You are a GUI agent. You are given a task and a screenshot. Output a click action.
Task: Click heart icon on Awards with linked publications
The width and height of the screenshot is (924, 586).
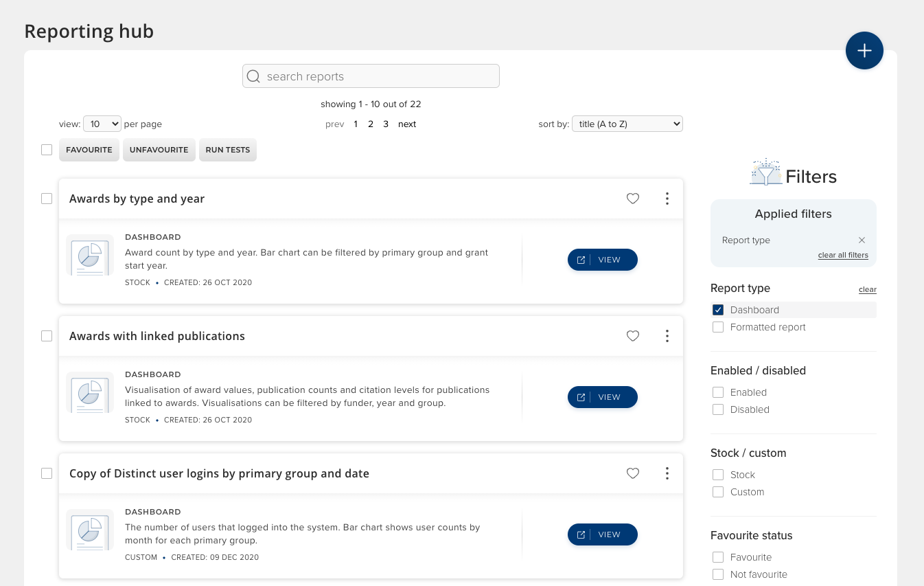[633, 336]
